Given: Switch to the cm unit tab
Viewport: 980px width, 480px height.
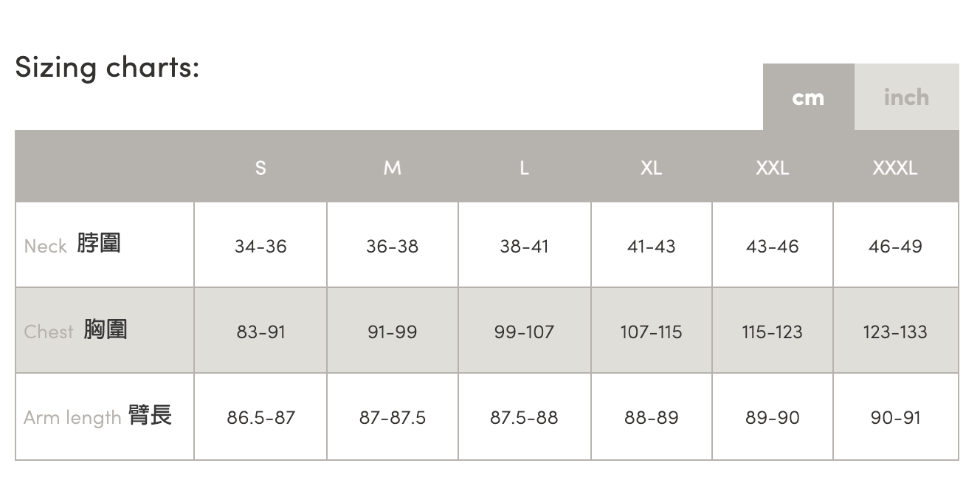Looking at the screenshot, I should click(808, 97).
